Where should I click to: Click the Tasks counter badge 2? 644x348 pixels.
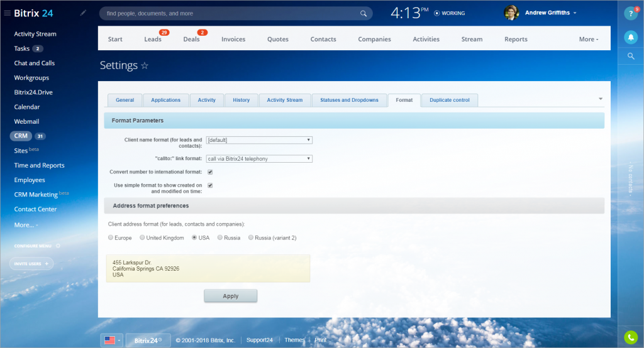coord(38,49)
